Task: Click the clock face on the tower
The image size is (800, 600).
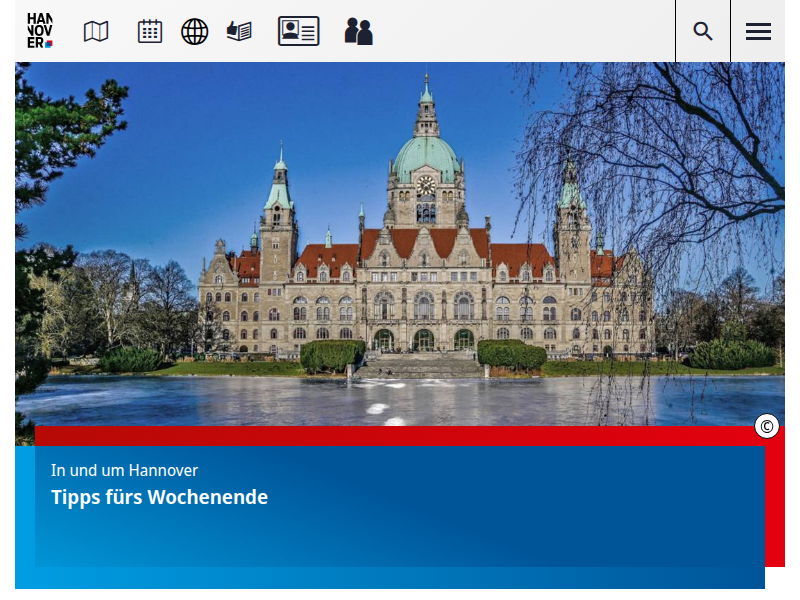Action: 426,185
